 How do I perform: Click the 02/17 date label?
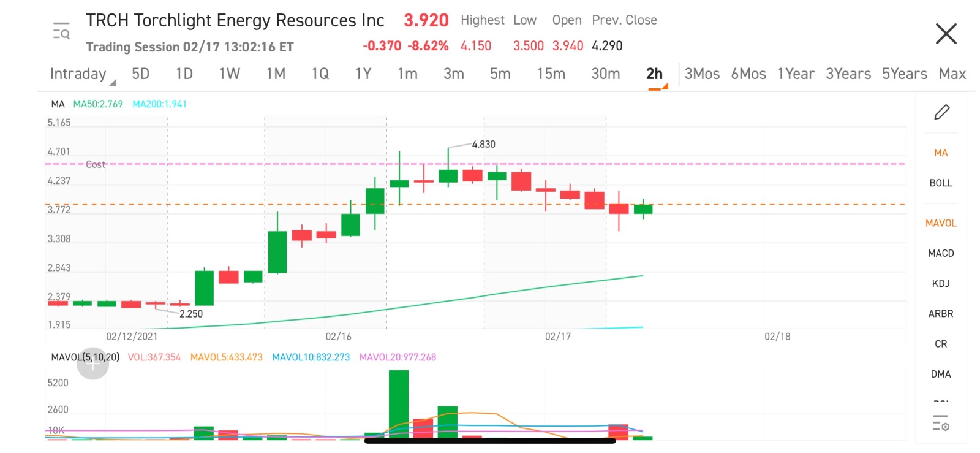(x=558, y=337)
